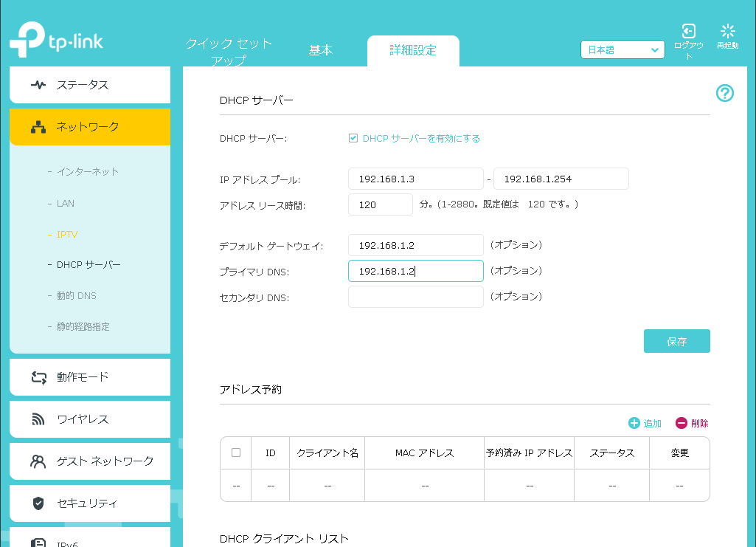
Task: Click the 保存 save button
Action: (676, 341)
